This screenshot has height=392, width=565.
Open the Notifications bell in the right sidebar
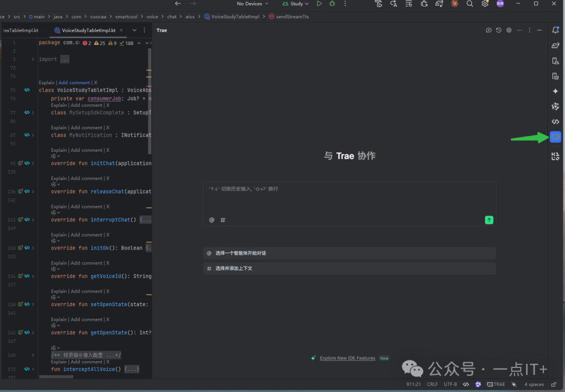(555, 30)
